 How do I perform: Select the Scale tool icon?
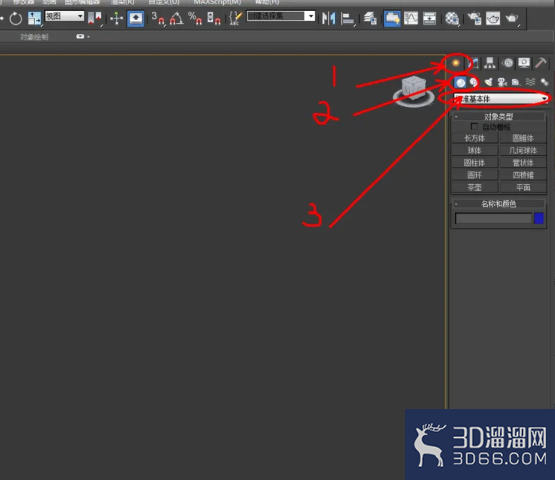[x=34, y=18]
